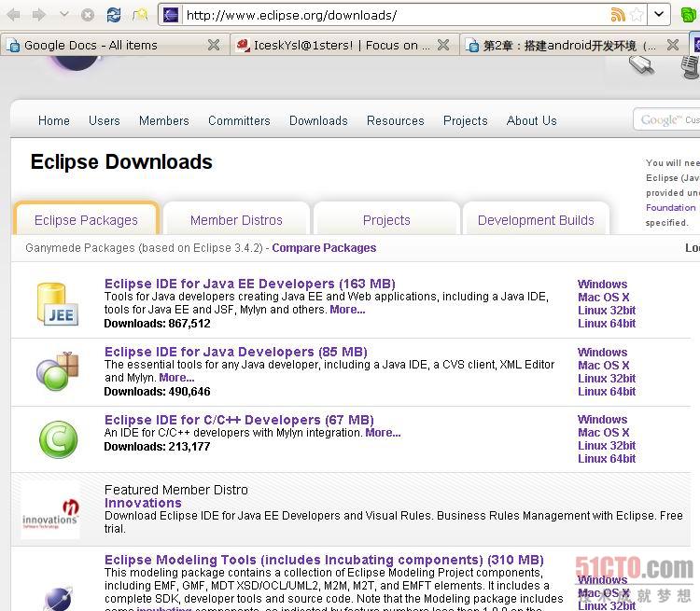Download Java EE package for Windows
The image size is (700, 611).
602,284
